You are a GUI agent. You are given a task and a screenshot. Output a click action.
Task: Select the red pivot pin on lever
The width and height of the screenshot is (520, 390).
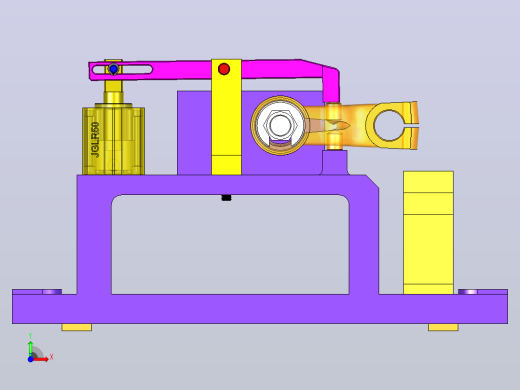tap(224, 69)
